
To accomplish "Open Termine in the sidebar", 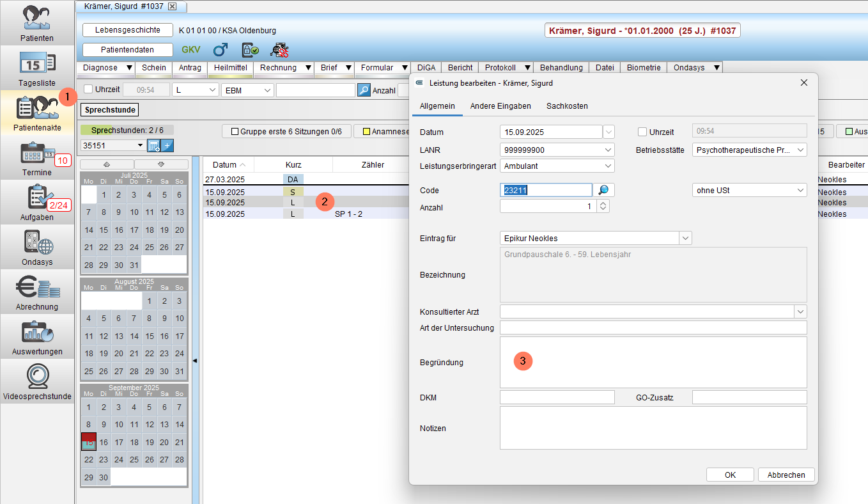I will 36,157.
